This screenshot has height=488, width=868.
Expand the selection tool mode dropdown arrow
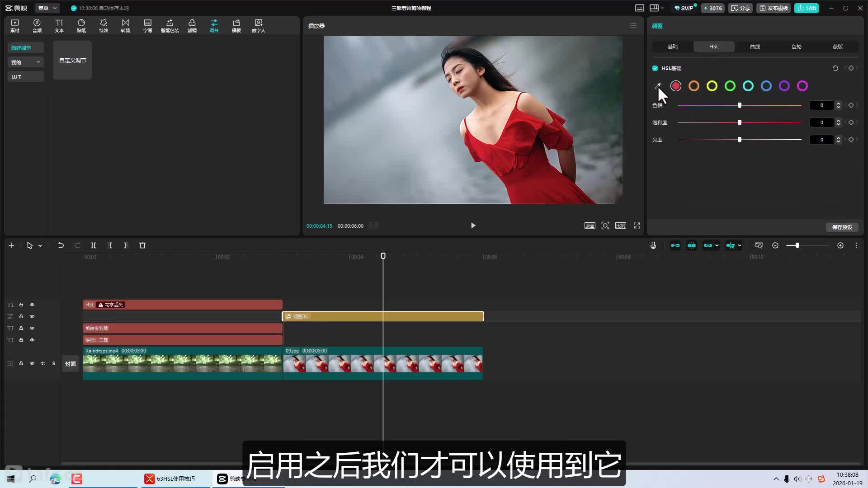click(40, 246)
